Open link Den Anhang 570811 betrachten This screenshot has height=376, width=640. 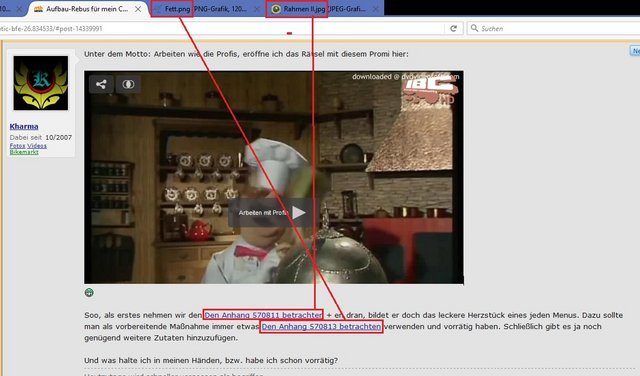tap(263, 315)
